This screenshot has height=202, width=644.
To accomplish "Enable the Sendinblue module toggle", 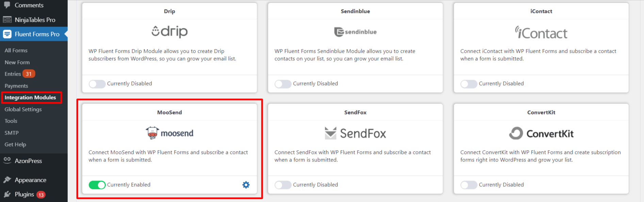I will point(283,84).
